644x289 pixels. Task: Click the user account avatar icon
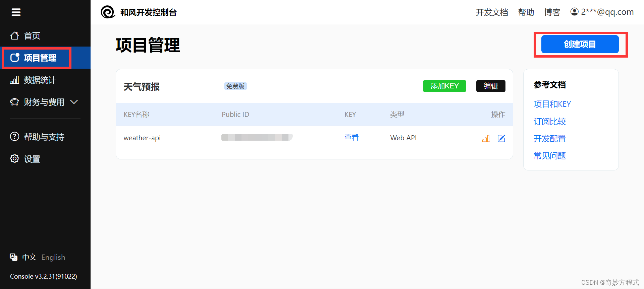[x=575, y=12]
